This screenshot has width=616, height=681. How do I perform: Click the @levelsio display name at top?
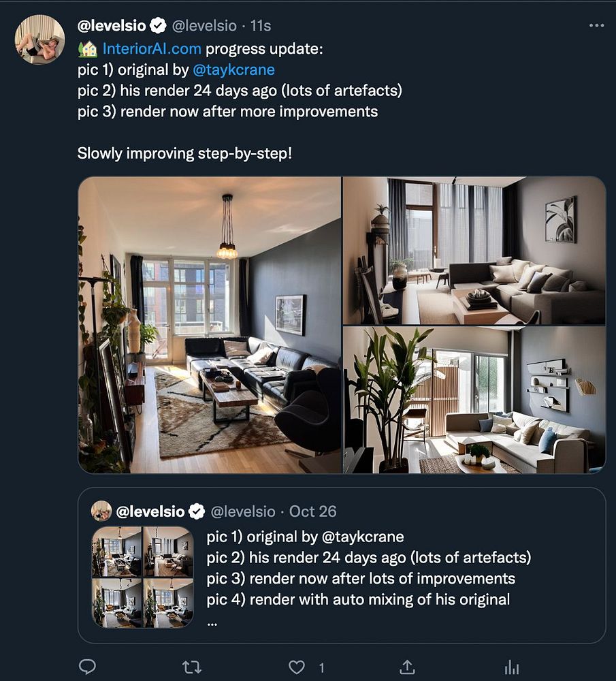click(x=112, y=26)
